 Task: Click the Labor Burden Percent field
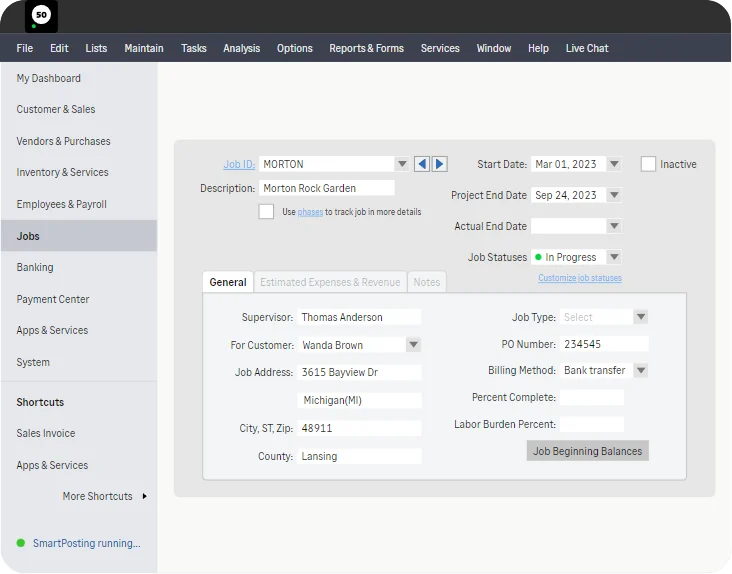pos(592,424)
